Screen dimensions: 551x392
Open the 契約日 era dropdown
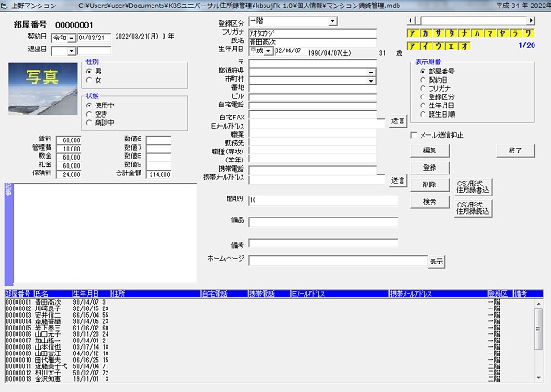(73, 39)
